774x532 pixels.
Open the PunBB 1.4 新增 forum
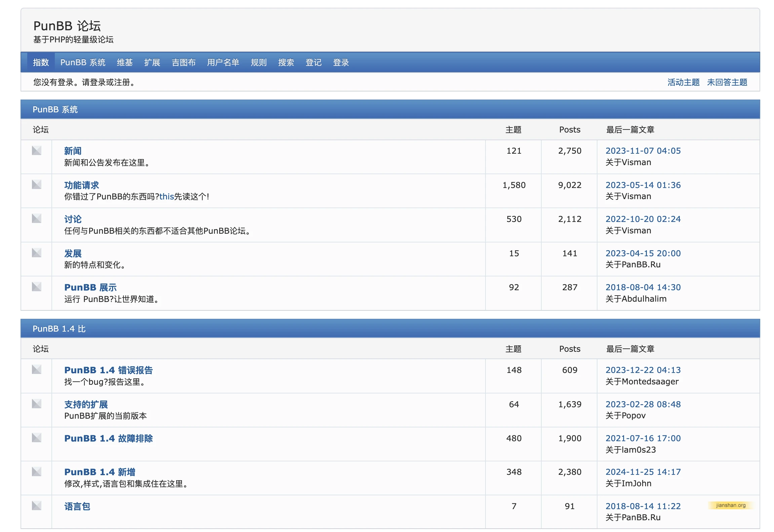point(100,472)
